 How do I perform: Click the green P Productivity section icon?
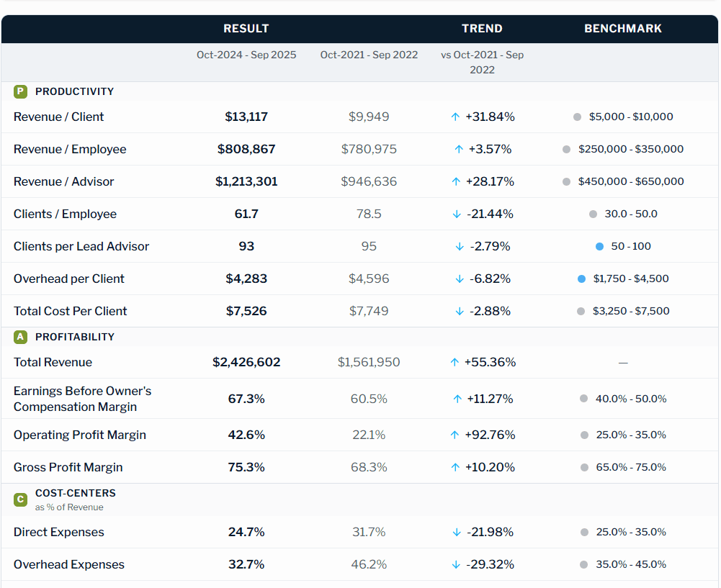click(x=19, y=91)
